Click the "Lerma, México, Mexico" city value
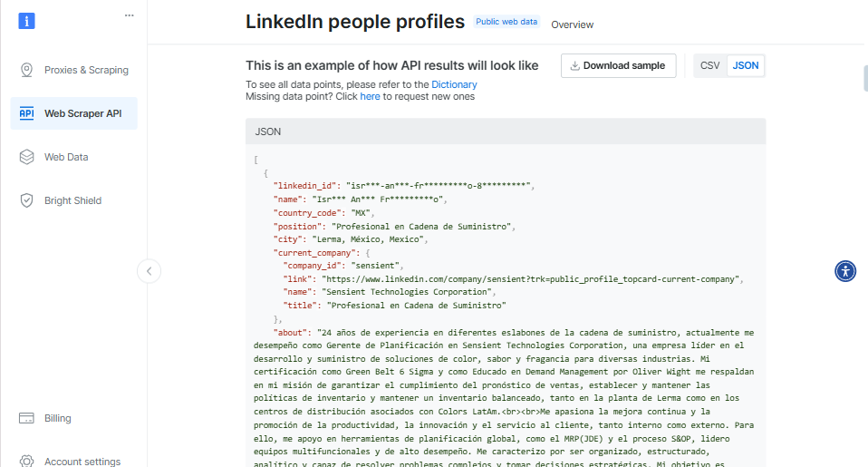Viewport: 868px width, 467px height. pyautogui.click(x=368, y=239)
